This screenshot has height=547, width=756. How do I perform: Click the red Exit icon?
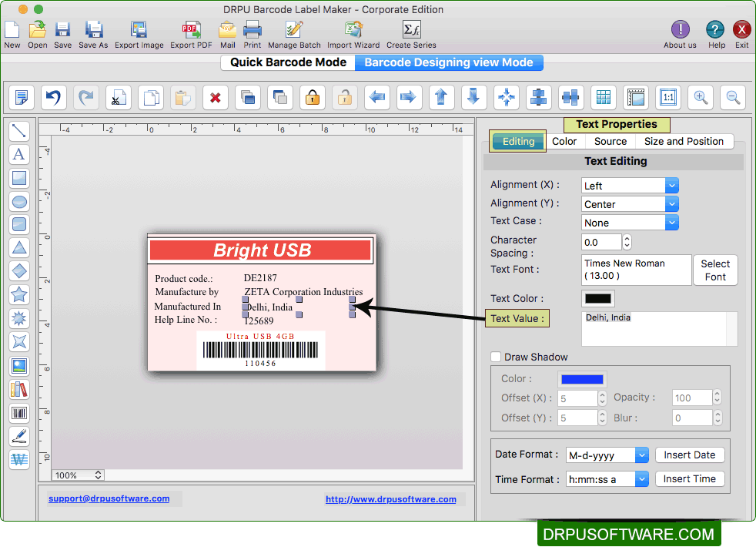tap(741, 29)
